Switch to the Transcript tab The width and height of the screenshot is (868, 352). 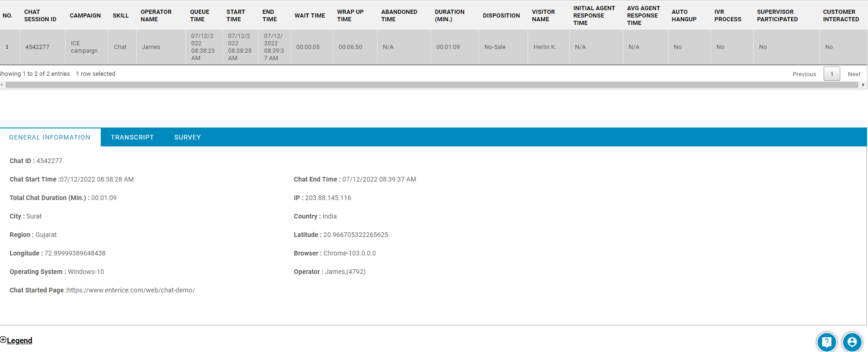pos(132,137)
